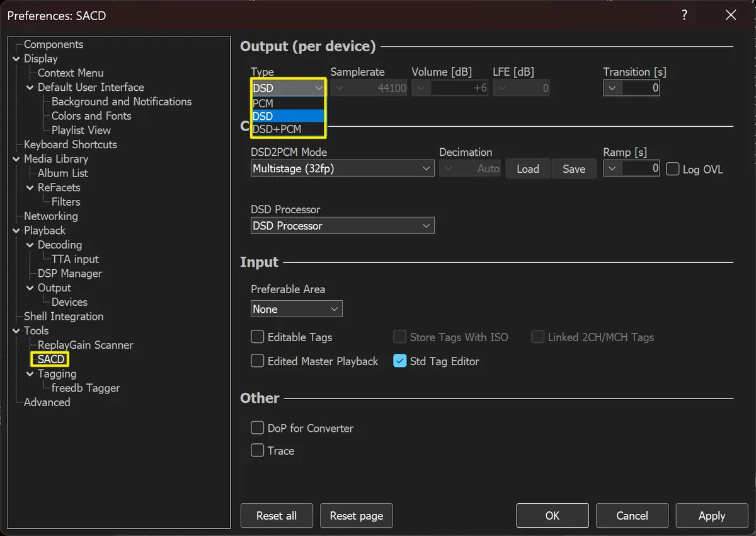Collapse the Output tree node

tap(30, 288)
